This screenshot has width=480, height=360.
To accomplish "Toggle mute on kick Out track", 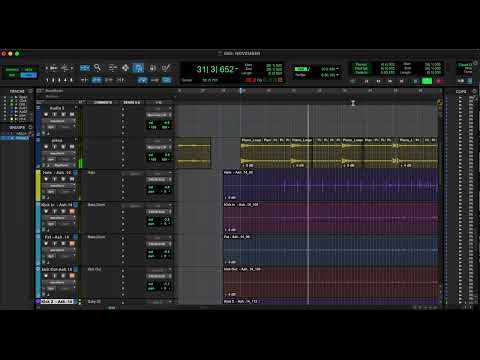I will pos(72,276).
